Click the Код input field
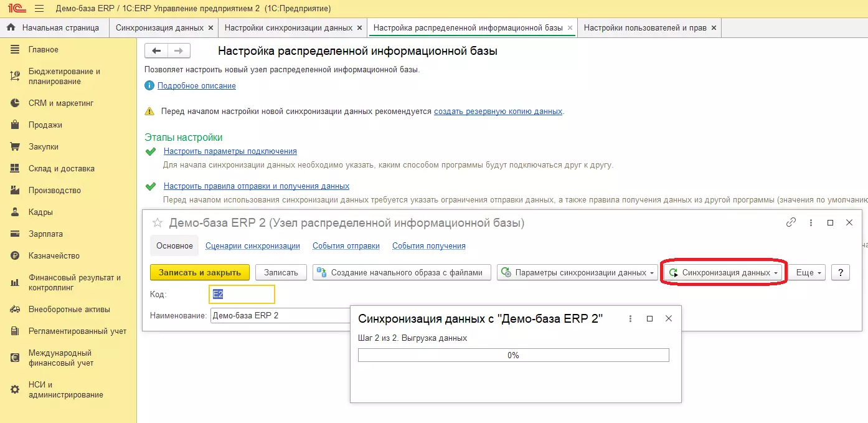868x423 pixels. tap(243, 294)
